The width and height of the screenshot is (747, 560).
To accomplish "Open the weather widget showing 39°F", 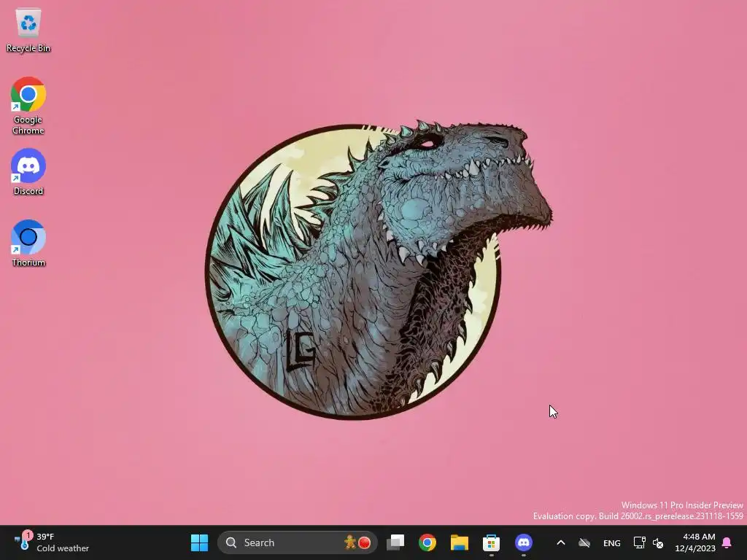I will (x=51, y=542).
